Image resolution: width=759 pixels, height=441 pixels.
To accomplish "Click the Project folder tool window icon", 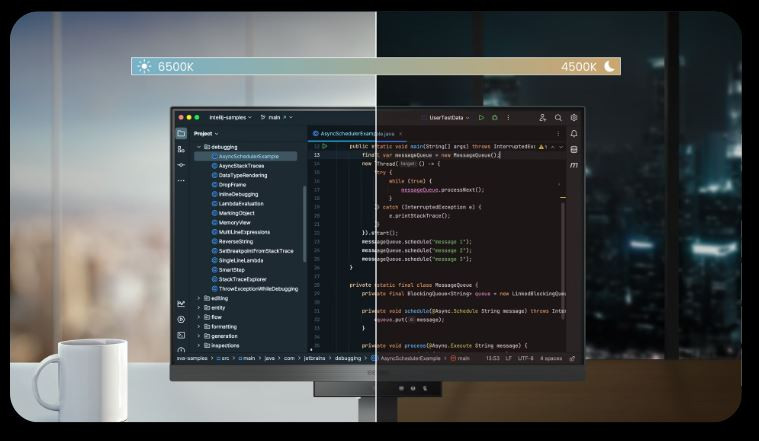I will coord(181,133).
